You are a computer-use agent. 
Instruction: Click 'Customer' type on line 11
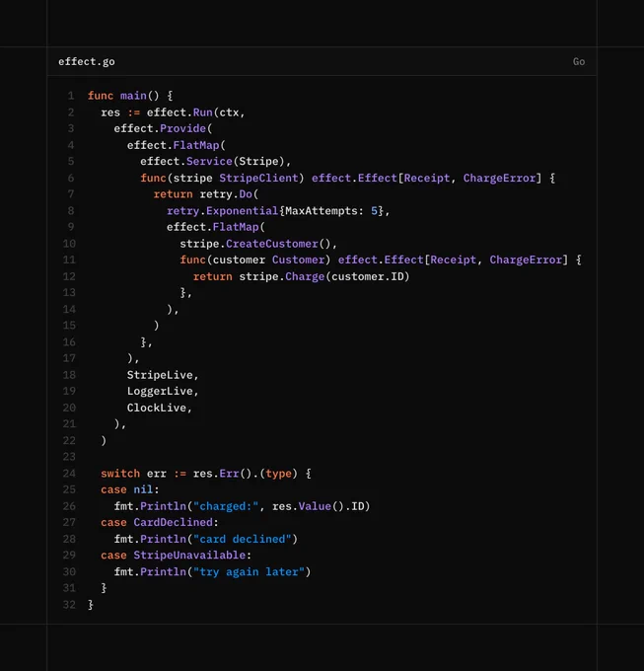point(298,260)
